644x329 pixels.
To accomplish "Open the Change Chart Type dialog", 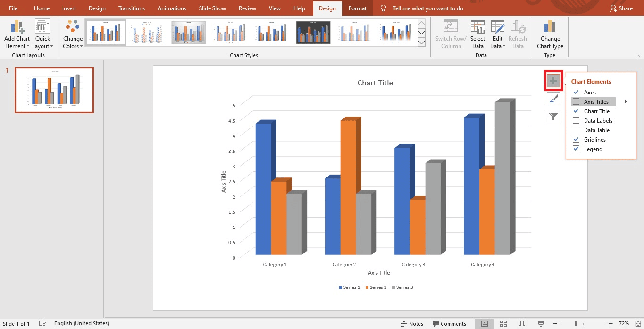I will [x=550, y=33].
